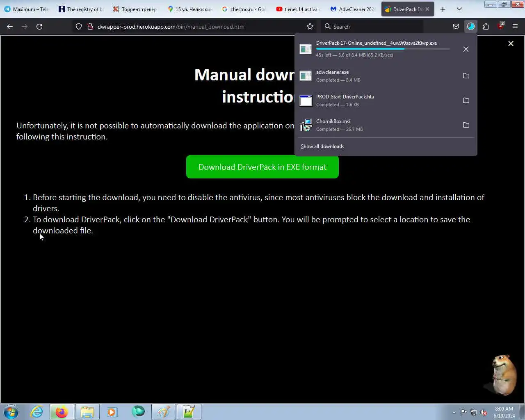Image resolution: width=525 pixels, height=420 pixels.
Task: Close the DriverPack tab
Action: (427, 9)
